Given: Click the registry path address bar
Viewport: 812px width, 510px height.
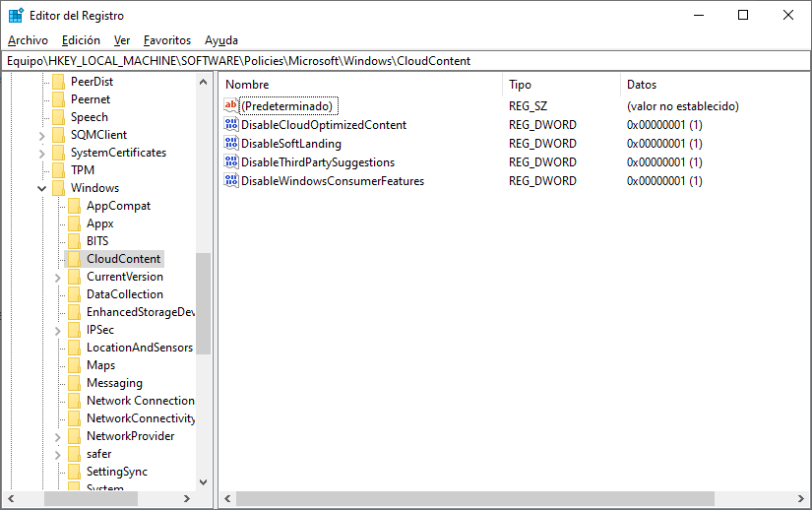Looking at the screenshot, I should coord(406,61).
